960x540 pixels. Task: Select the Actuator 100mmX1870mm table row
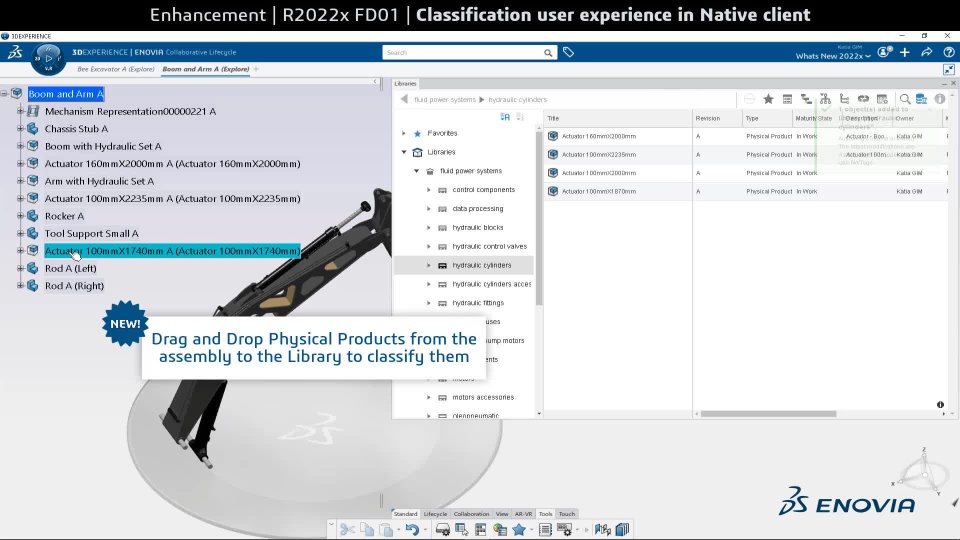click(x=746, y=191)
